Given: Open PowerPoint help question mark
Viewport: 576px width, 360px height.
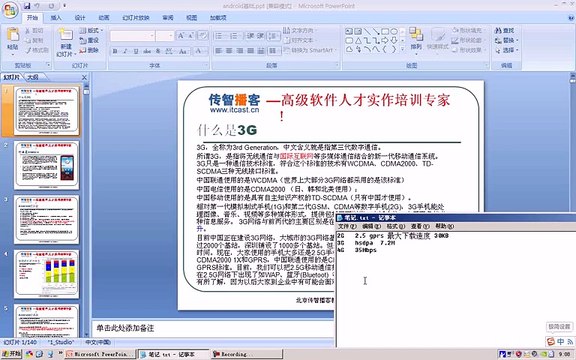Looking at the screenshot, I should 572,18.
